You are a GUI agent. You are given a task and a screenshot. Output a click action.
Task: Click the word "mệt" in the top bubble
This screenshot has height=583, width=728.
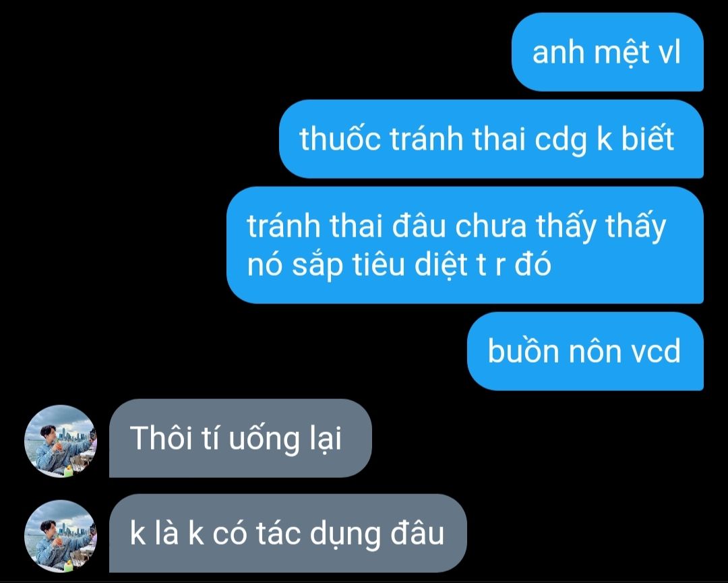click(621, 53)
